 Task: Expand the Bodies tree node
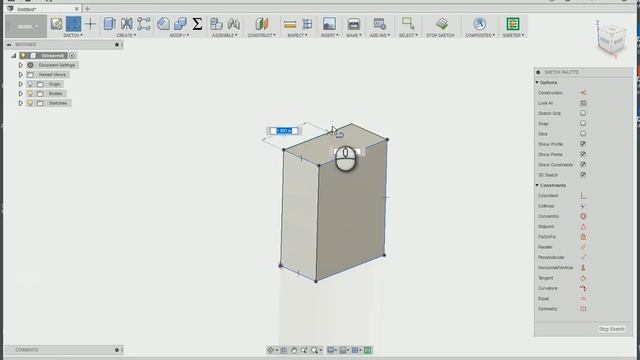click(21, 93)
